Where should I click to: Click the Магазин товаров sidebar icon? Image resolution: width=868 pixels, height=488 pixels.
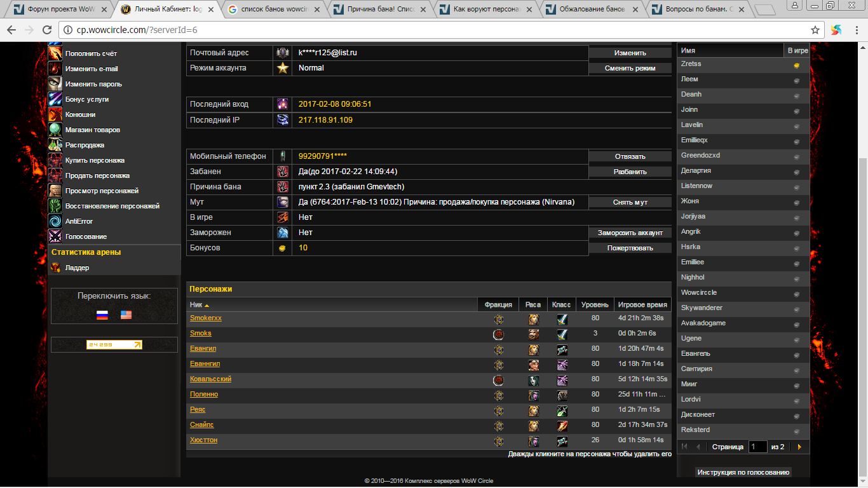[55, 130]
